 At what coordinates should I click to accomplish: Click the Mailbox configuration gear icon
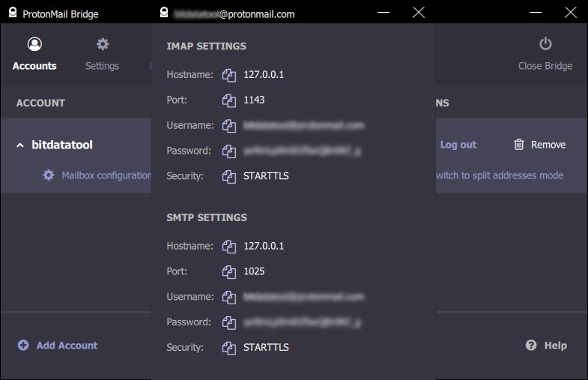click(x=49, y=175)
